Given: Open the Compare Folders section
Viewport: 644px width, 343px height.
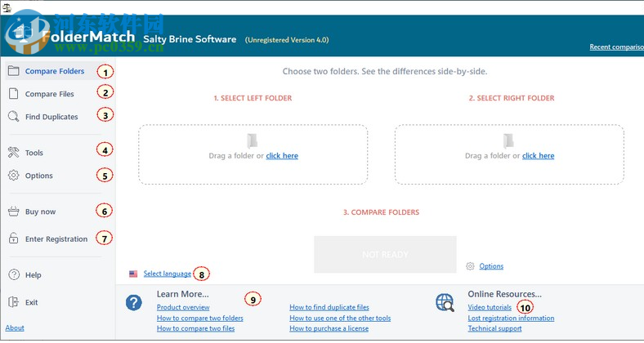Looking at the screenshot, I should [x=54, y=71].
